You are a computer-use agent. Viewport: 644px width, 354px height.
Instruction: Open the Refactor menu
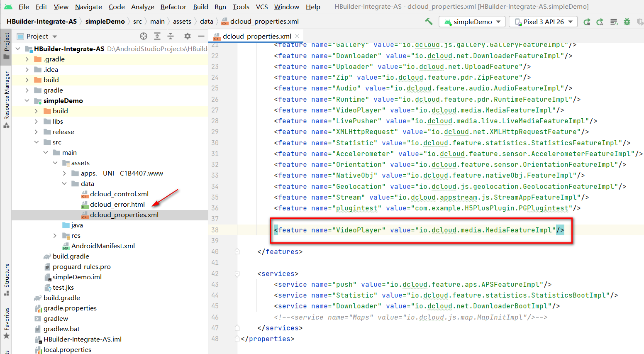click(x=173, y=7)
